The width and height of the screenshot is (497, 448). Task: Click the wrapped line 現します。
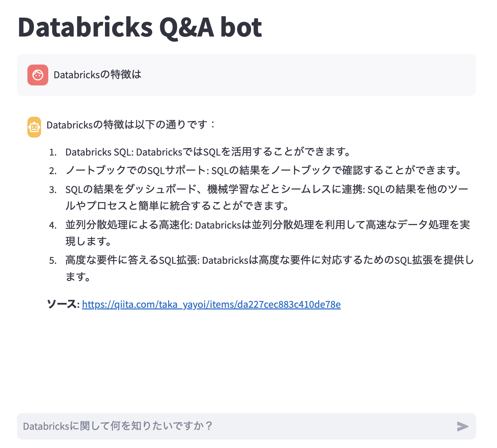pos(89,241)
